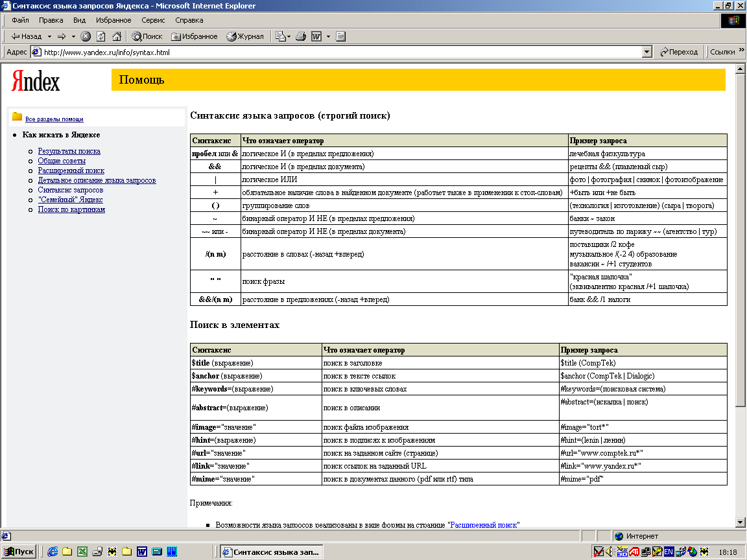
Task: Click the scrollbar up arrow
Action: pos(741,69)
